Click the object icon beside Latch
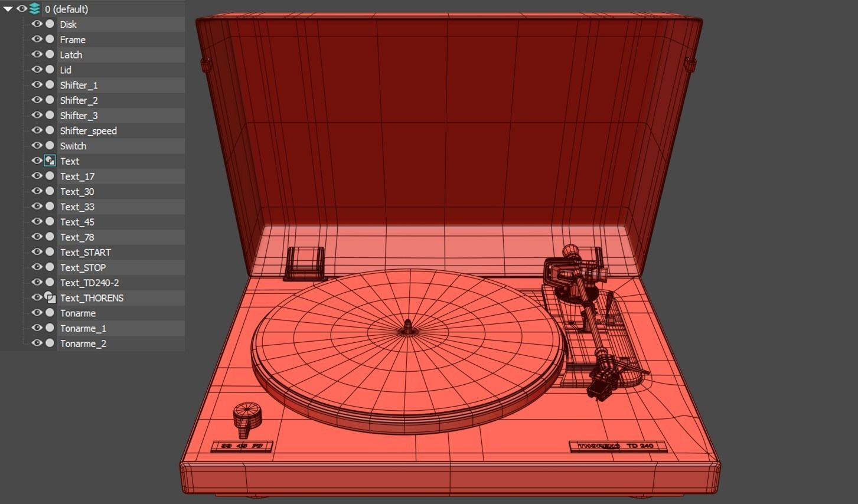Screen dimensions: 858x504 tap(50, 54)
